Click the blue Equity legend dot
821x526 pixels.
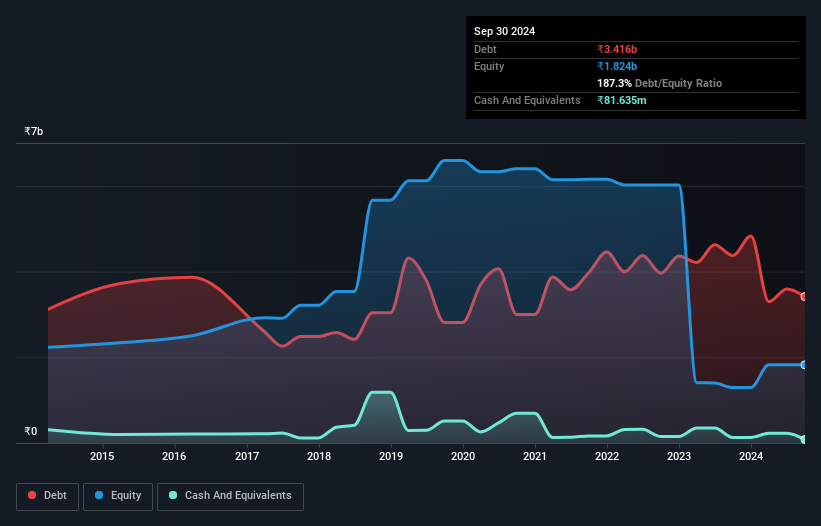point(99,495)
